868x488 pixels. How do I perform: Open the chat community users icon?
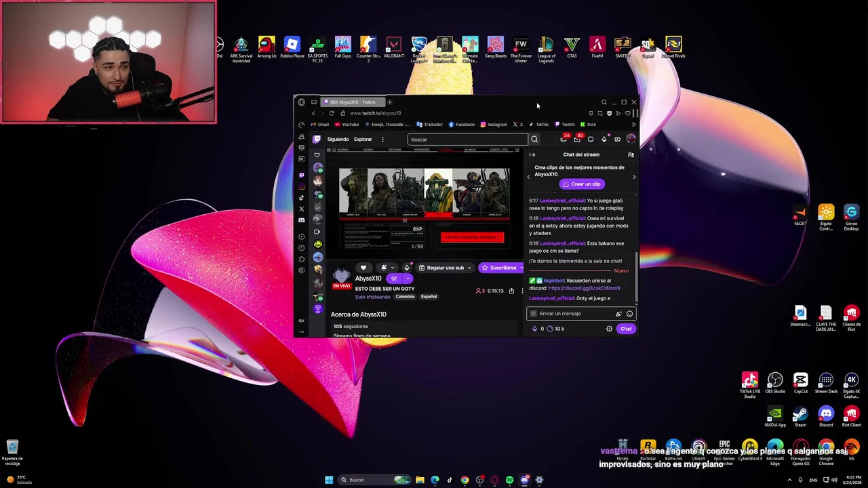pyautogui.click(x=631, y=155)
